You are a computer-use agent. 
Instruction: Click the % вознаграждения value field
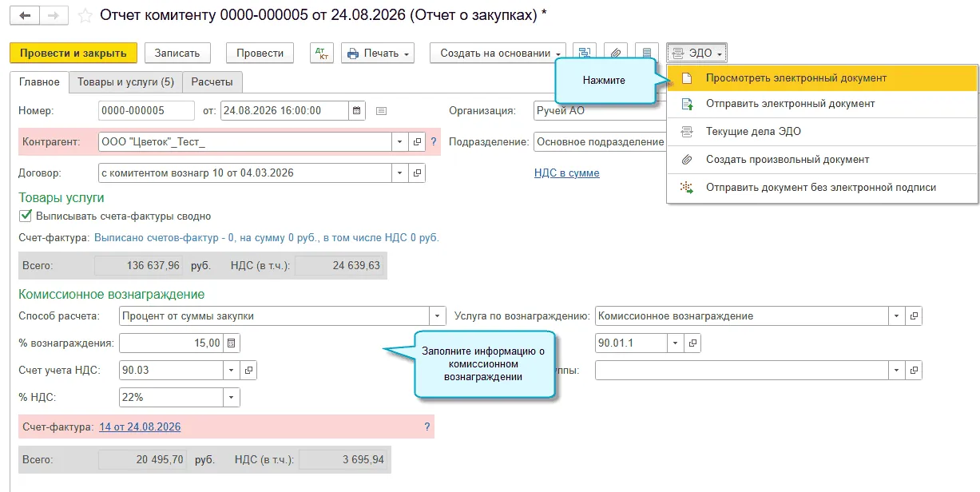click(x=171, y=343)
